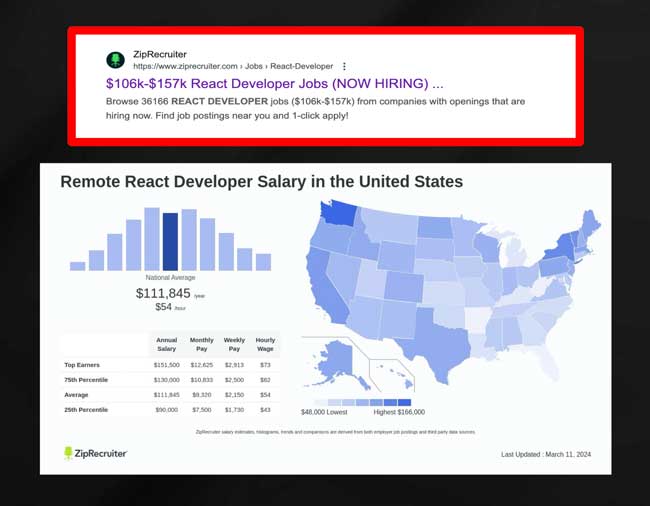Screen dimensions: 650x506
Task: Select the dark blue National Average bar
Action: pos(170,242)
